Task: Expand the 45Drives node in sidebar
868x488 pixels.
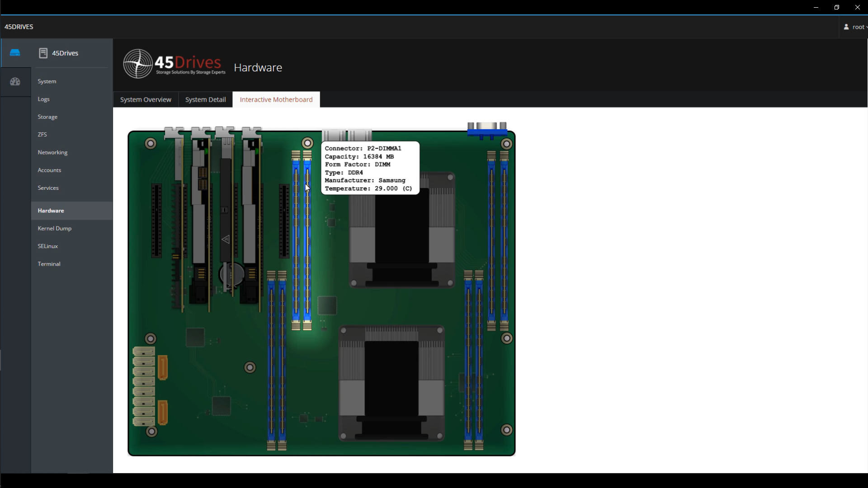Action: click(65, 53)
